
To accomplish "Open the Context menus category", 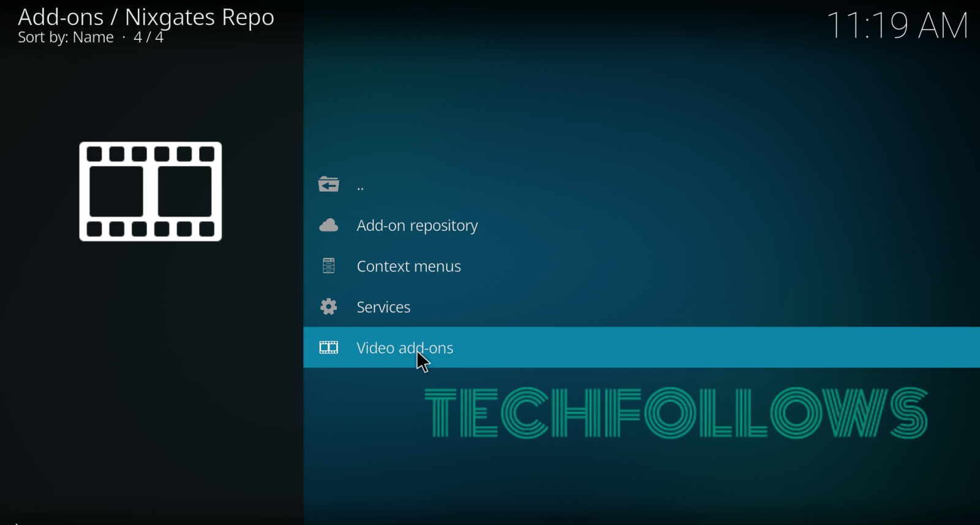I will pyautogui.click(x=641, y=266).
